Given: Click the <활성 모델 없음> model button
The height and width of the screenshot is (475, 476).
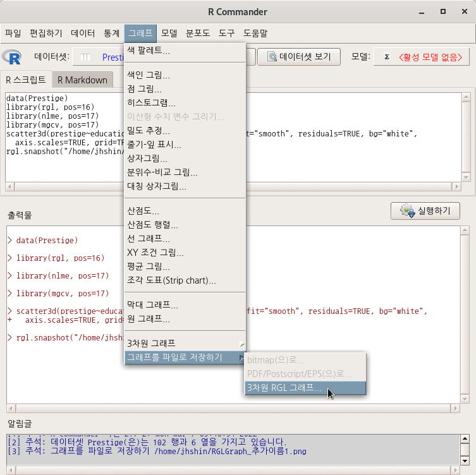Looking at the screenshot, I should (x=422, y=57).
